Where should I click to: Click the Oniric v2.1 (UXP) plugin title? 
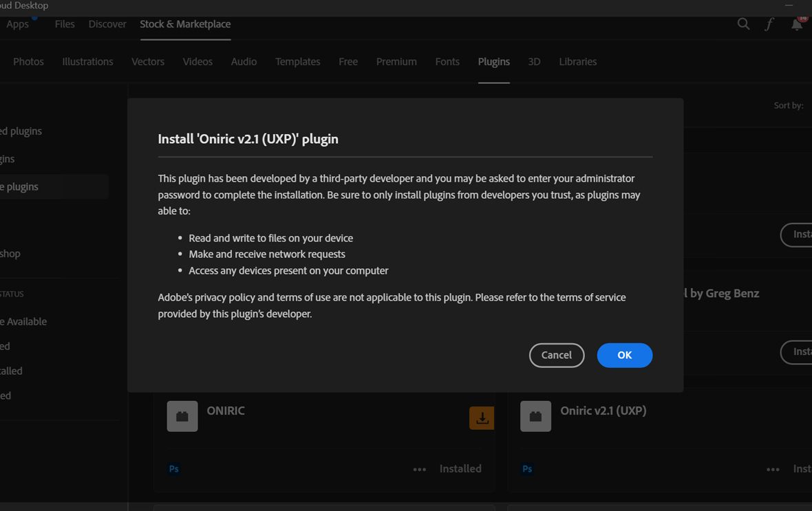pos(603,411)
